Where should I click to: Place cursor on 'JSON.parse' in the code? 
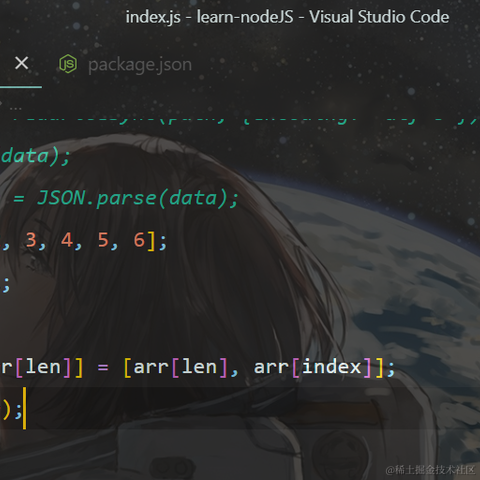(x=96, y=198)
